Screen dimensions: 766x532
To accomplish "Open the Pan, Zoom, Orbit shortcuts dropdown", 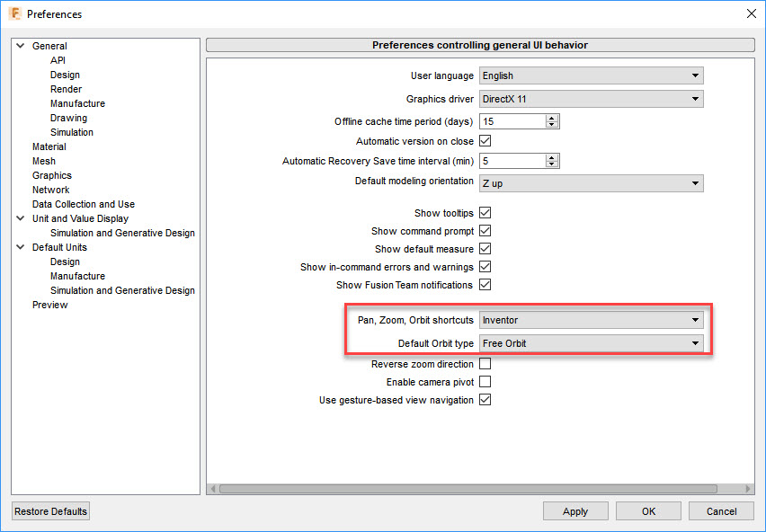I will point(695,320).
